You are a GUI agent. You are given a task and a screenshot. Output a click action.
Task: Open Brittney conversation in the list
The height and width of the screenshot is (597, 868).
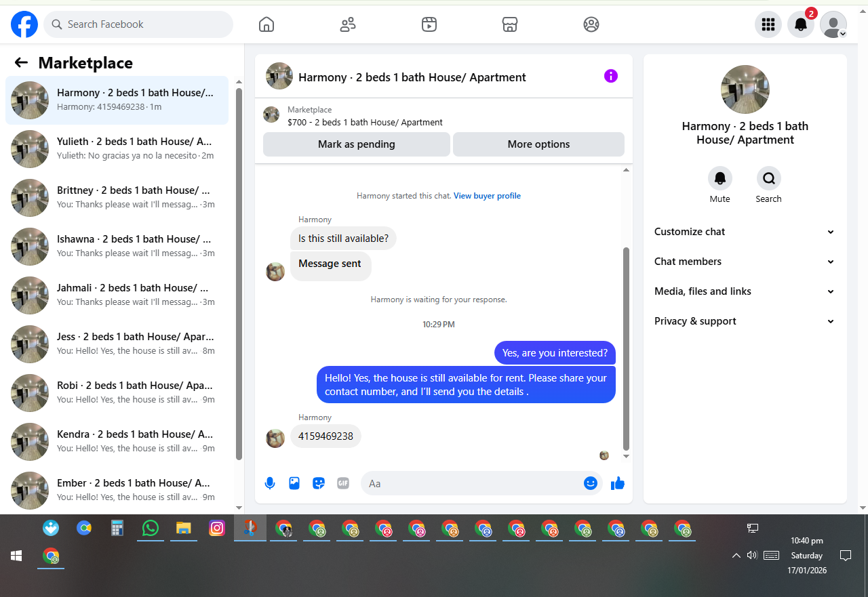tap(117, 198)
